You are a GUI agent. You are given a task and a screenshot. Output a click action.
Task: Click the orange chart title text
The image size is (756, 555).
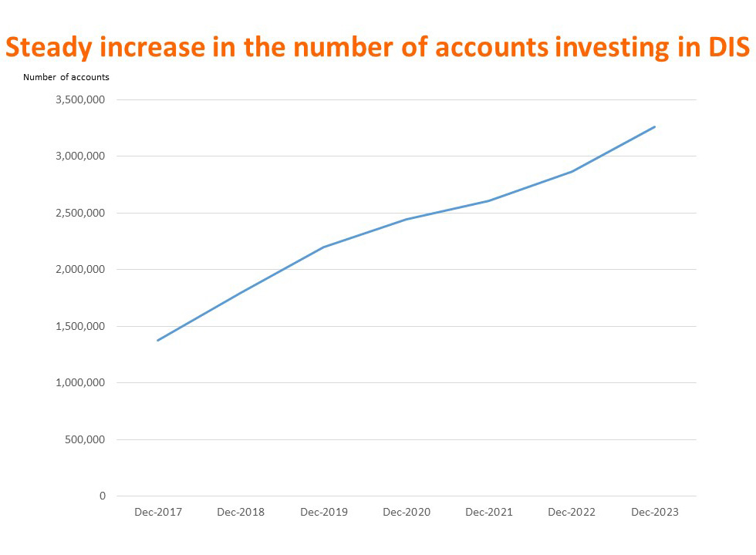coord(377,48)
